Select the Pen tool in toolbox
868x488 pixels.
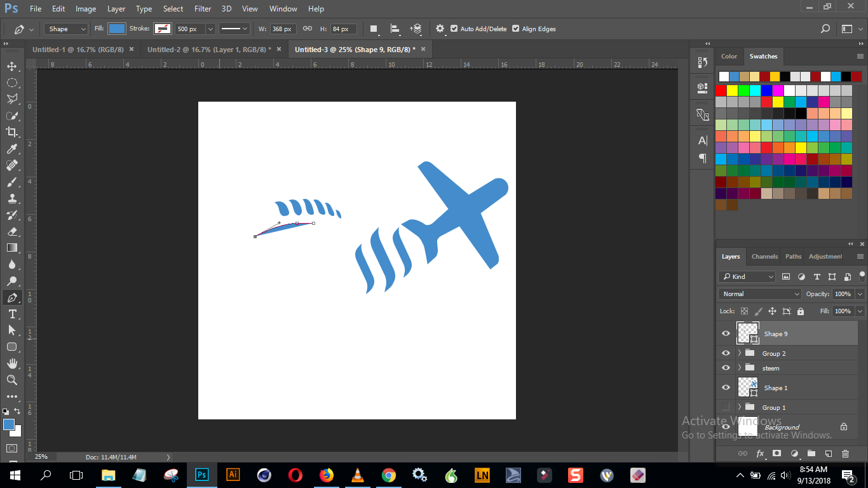click(x=11, y=297)
